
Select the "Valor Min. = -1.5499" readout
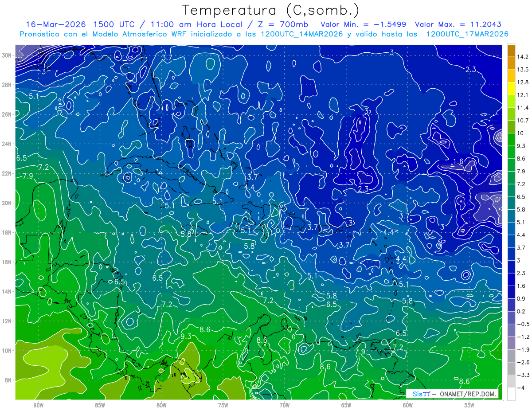[363, 24]
